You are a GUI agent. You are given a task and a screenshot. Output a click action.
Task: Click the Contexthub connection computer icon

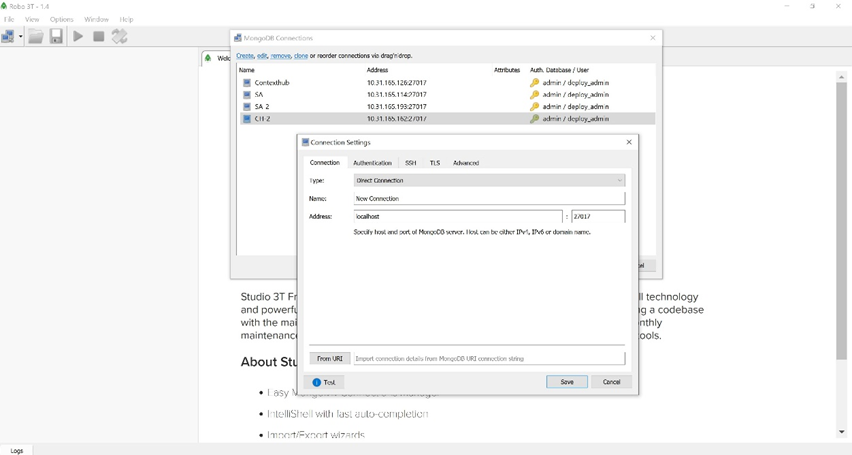coord(247,83)
